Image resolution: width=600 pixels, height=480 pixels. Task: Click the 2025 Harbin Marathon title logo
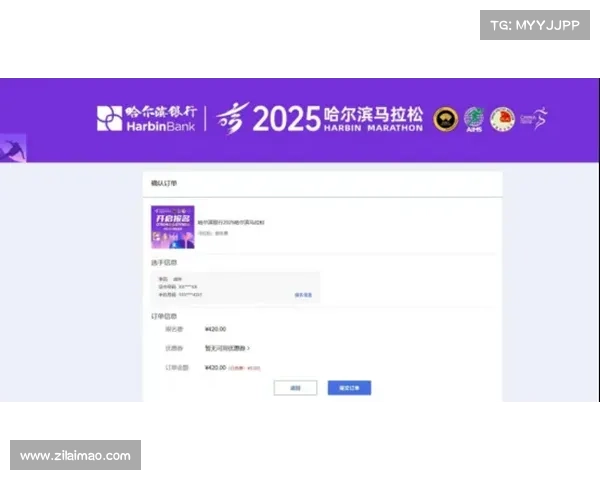pos(320,118)
